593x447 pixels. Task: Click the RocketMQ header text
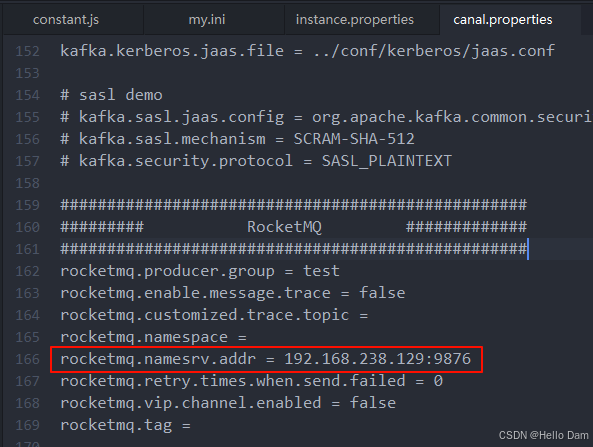284,227
